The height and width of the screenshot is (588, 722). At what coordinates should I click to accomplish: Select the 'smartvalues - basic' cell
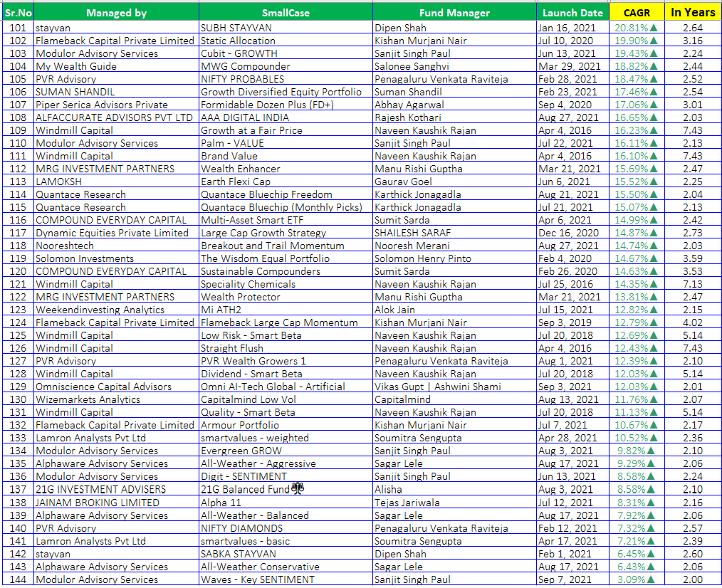point(286,542)
